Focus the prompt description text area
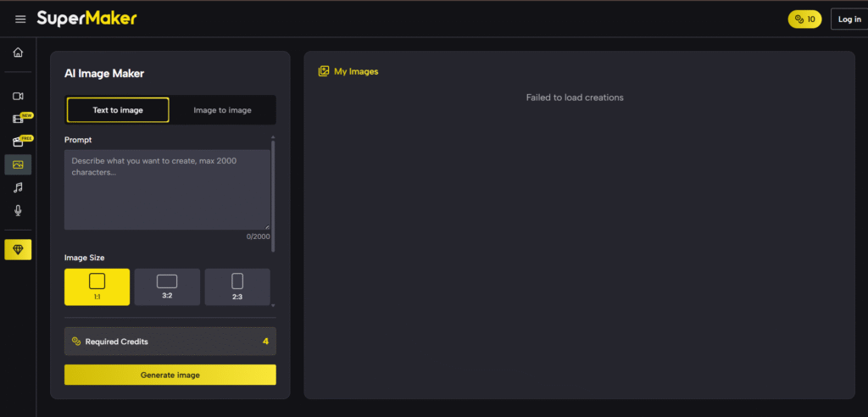This screenshot has width=868, height=417. [167, 189]
